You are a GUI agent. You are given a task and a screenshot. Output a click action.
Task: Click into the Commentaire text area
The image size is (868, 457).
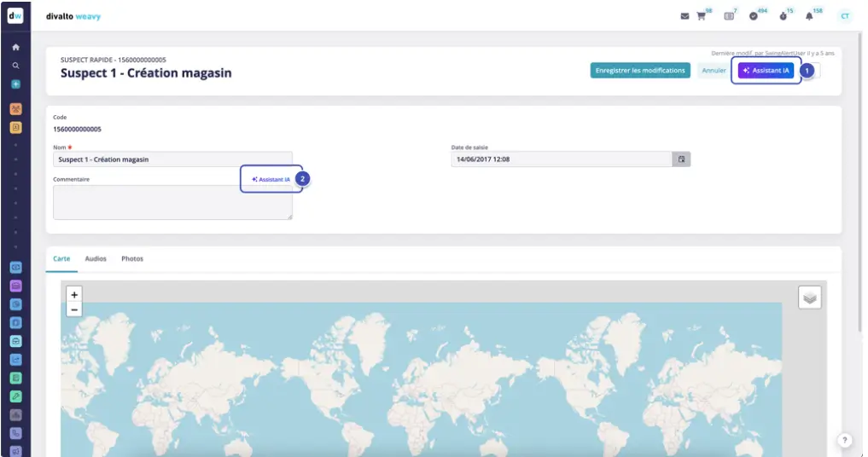(172, 203)
